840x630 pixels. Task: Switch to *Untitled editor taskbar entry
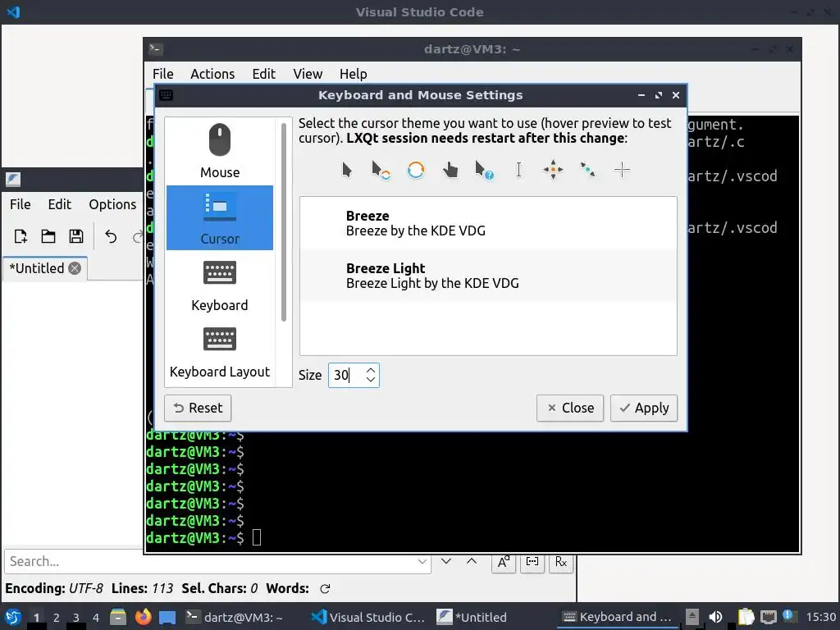point(472,617)
